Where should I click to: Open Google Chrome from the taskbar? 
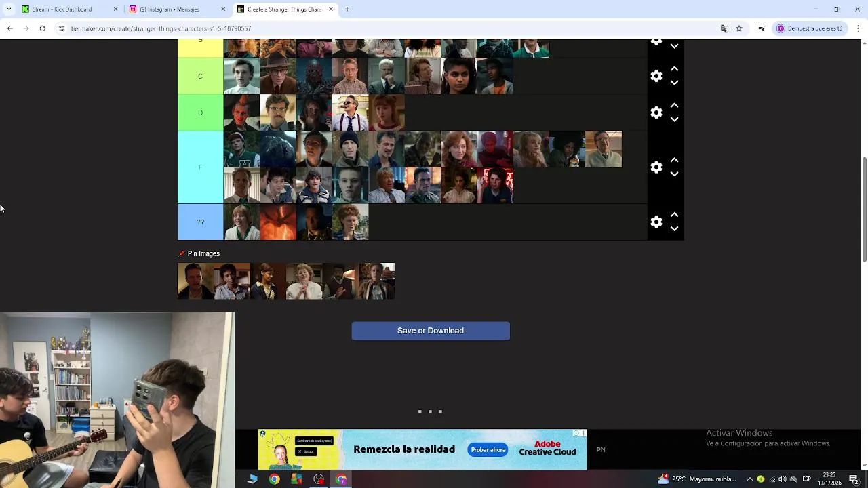(x=274, y=479)
